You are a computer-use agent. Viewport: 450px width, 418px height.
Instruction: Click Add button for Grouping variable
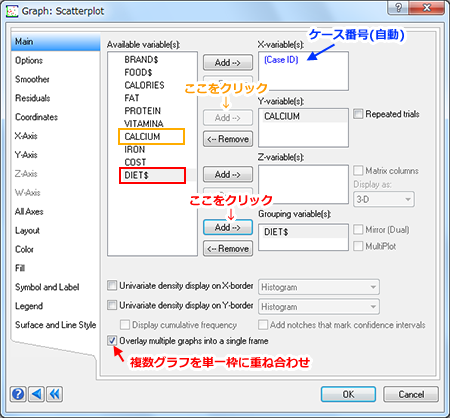[x=228, y=227]
